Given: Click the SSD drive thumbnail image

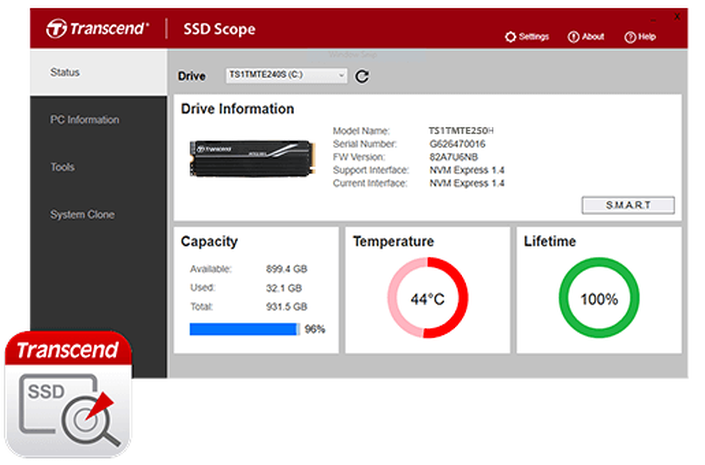Looking at the screenshot, I should [x=253, y=158].
